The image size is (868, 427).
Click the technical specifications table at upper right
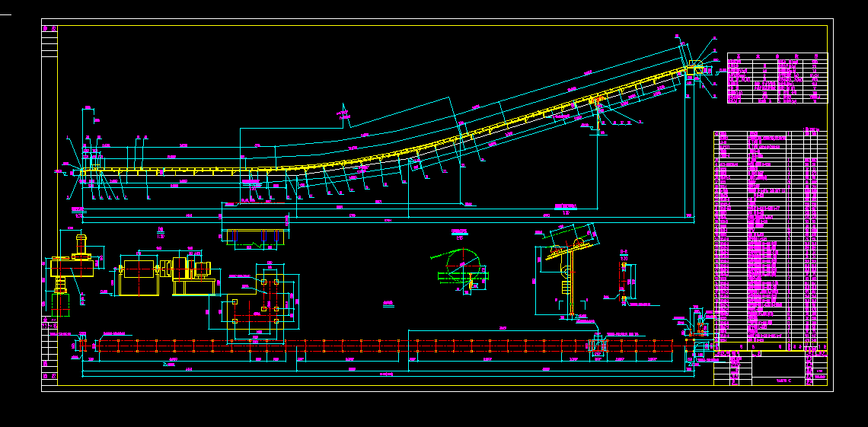click(x=777, y=78)
